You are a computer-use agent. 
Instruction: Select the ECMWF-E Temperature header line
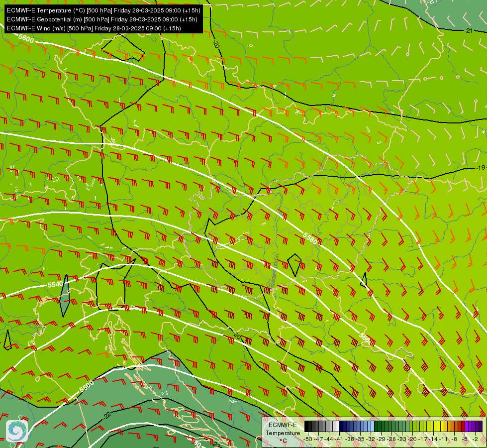pos(103,10)
